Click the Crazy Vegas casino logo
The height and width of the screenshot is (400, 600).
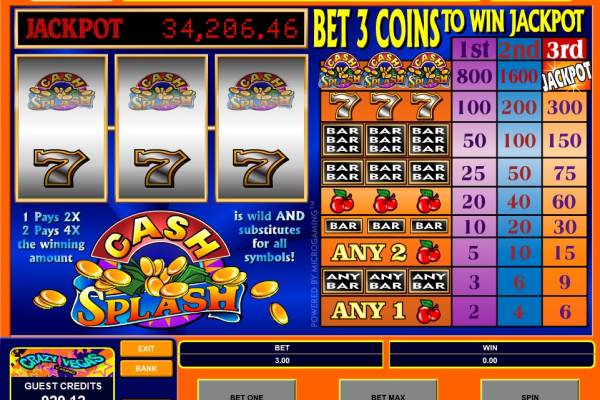[x=62, y=362]
